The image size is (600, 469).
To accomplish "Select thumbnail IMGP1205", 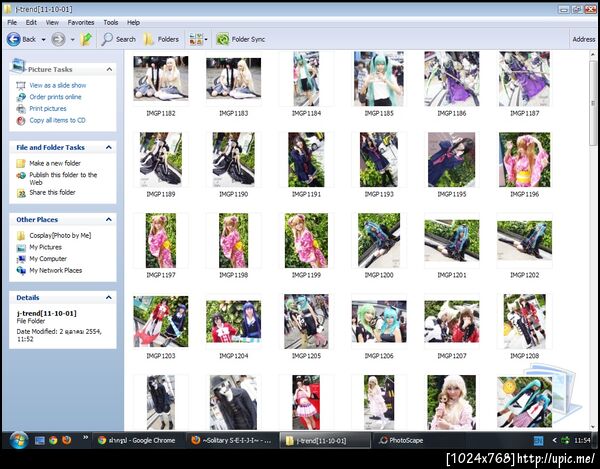I will coord(306,321).
